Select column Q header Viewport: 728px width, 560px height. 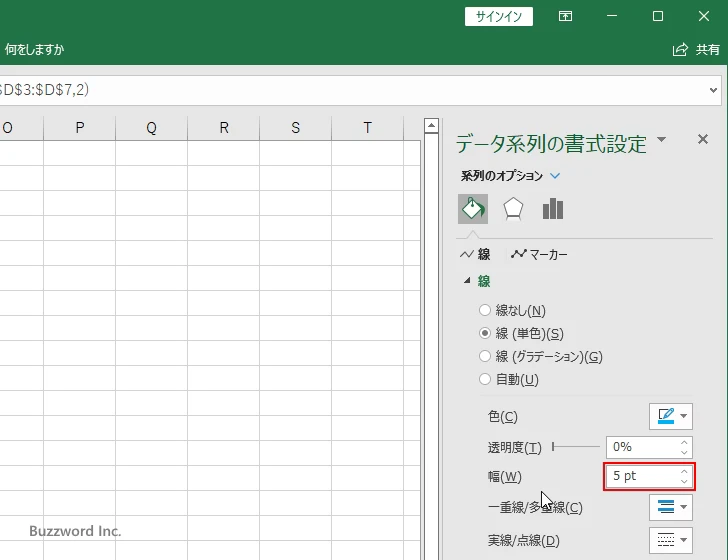click(x=151, y=128)
